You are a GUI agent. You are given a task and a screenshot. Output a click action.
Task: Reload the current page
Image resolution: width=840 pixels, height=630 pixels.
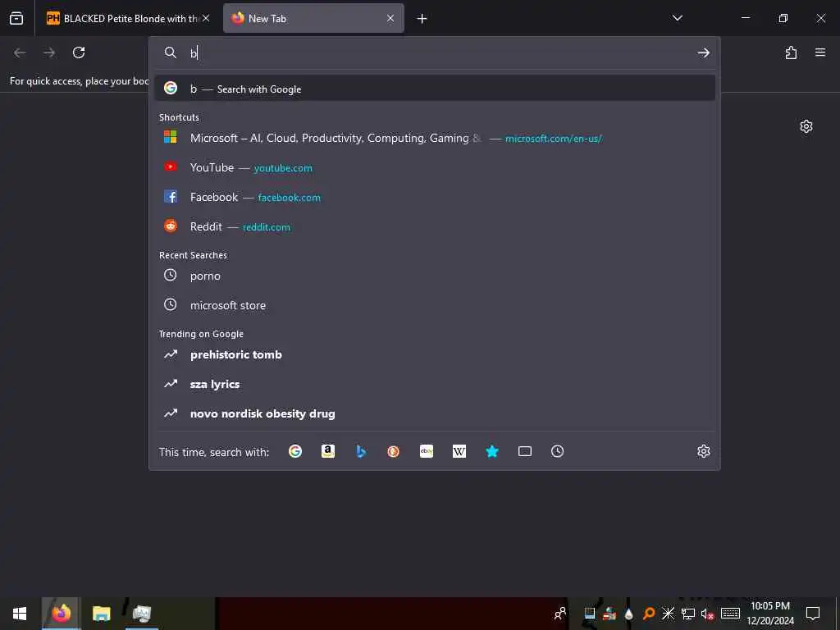coord(79,52)
